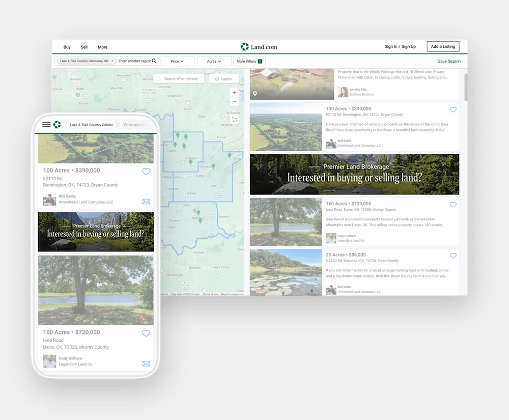The width and height of the screenshot is (509, 420).
Task: Favorite the 160 Acres Iona Ranch listing
Action: coord(454,205)
